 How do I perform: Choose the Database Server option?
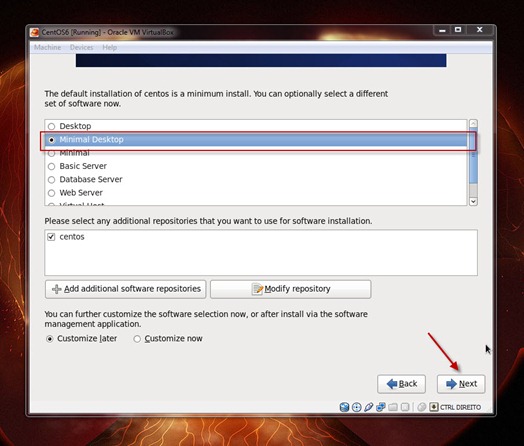click(51, 180)
